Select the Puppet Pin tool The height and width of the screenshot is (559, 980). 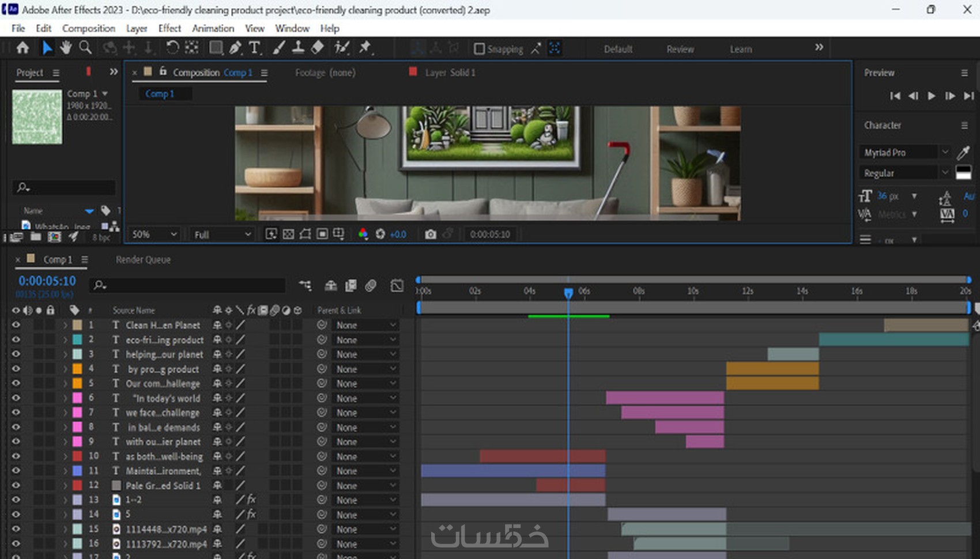365,48
